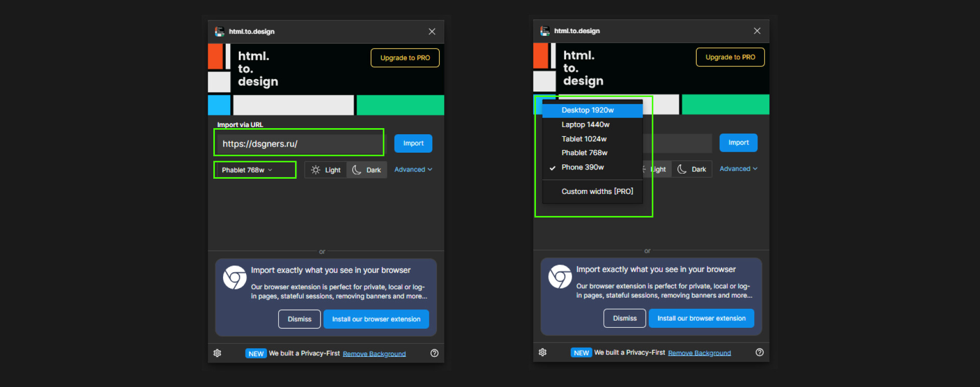Install the browser extension from the left window
980x387 pixels.
376,319
